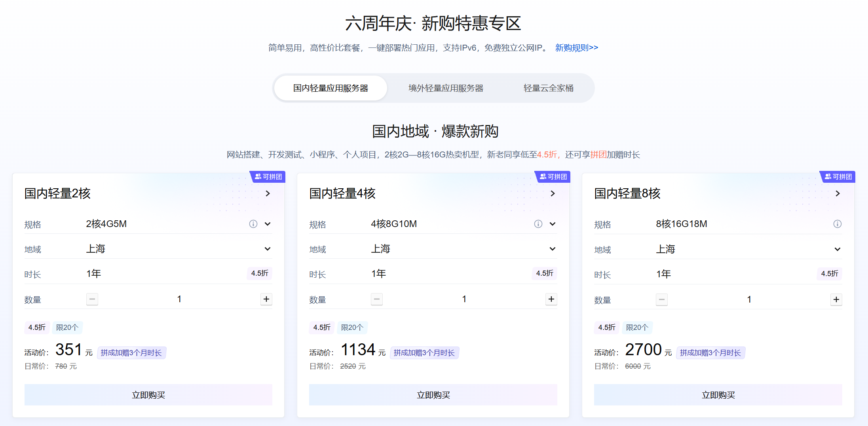The width and height of the screenshot is (868, 426).
Task: Click 立即购买 on 国内轻量2核 card
Action: pos(148,395)
